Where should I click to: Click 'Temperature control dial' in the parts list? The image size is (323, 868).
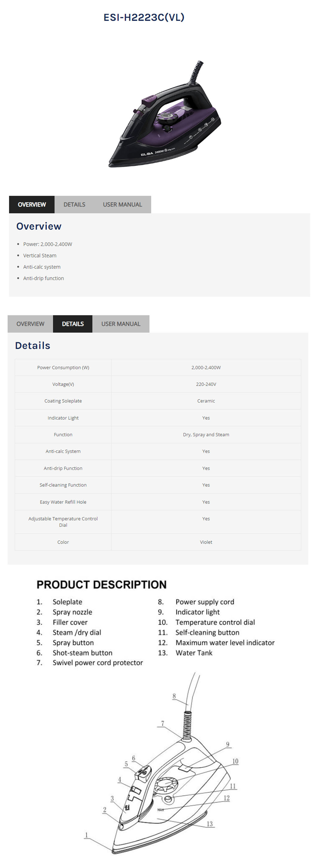(215, 622)
